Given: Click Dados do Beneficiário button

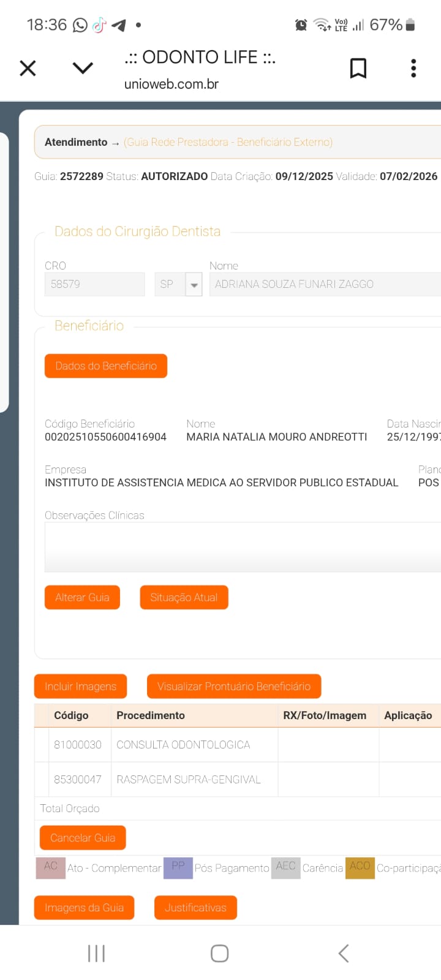Looking at the screenshot, I should pyautogui.click(x=106, y=366).
